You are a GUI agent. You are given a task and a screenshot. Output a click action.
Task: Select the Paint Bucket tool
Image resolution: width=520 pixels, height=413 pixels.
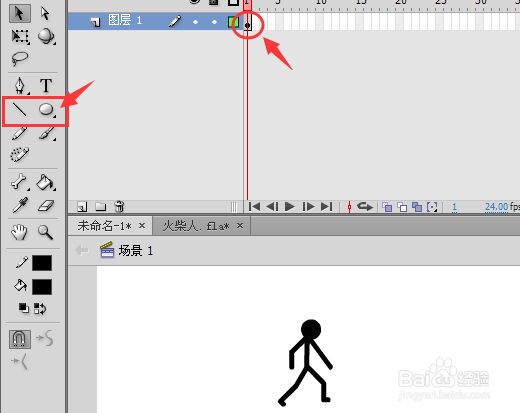pos(45,182)
